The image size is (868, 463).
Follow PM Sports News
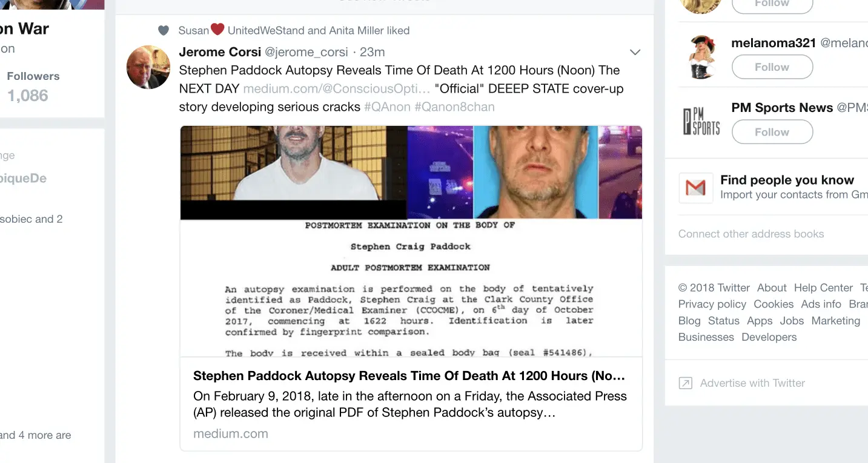(x=772, y=132)
